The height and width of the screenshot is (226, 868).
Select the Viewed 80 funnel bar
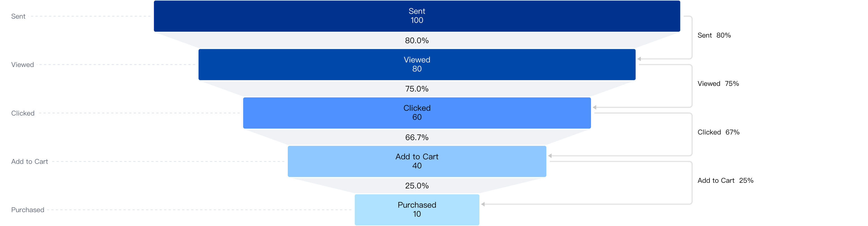(x=417, y=64)
